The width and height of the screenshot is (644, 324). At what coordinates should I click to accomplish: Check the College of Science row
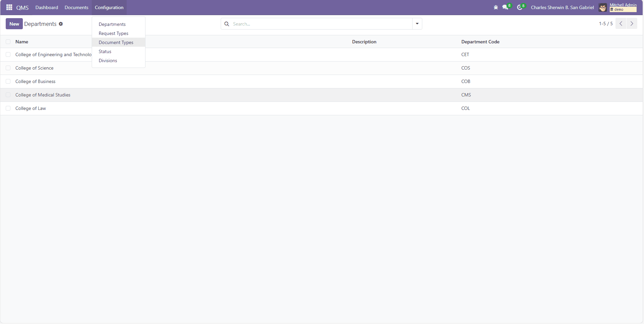pos(8,68)
